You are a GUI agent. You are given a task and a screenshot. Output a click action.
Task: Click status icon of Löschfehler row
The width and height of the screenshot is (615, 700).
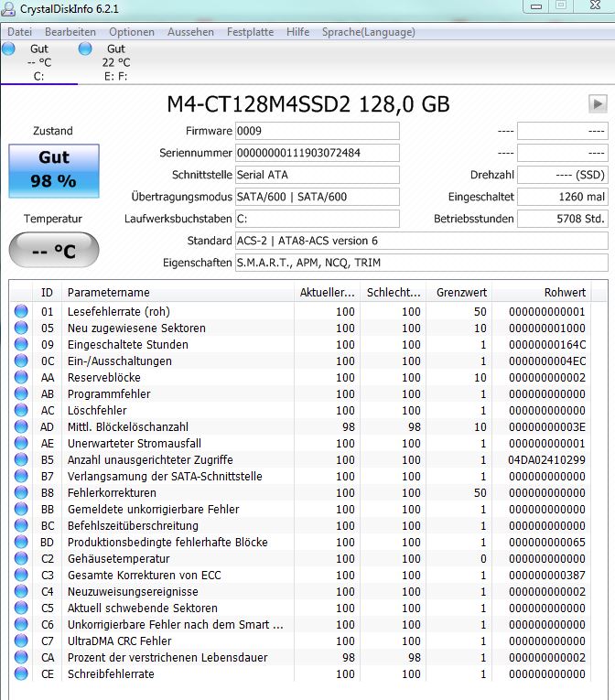coord(21,410)
